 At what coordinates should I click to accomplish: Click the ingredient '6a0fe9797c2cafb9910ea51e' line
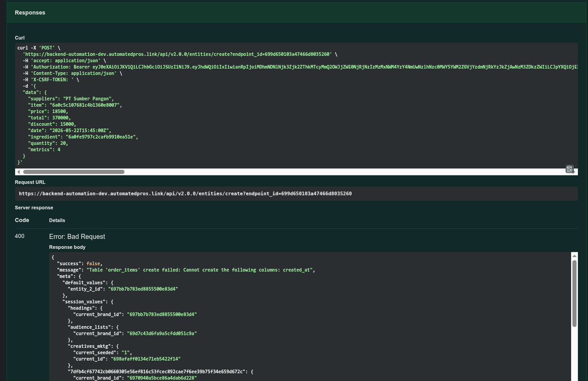(83, 137)
